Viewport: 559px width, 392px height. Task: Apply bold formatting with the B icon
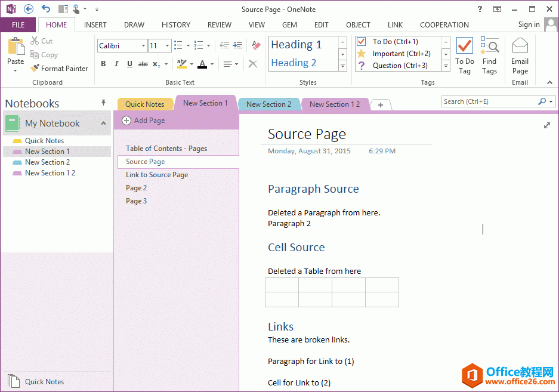coord(103,64)
